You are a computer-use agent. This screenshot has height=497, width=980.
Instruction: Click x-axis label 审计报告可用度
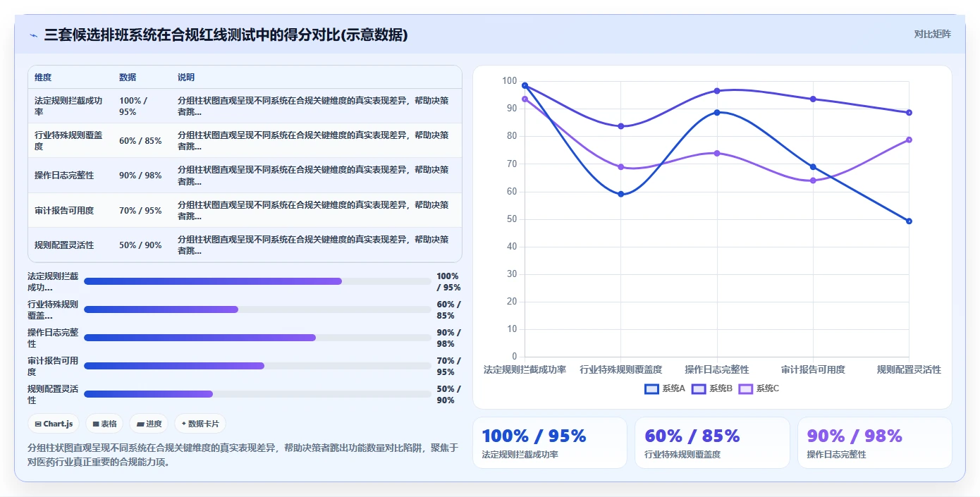coord(813,369)
